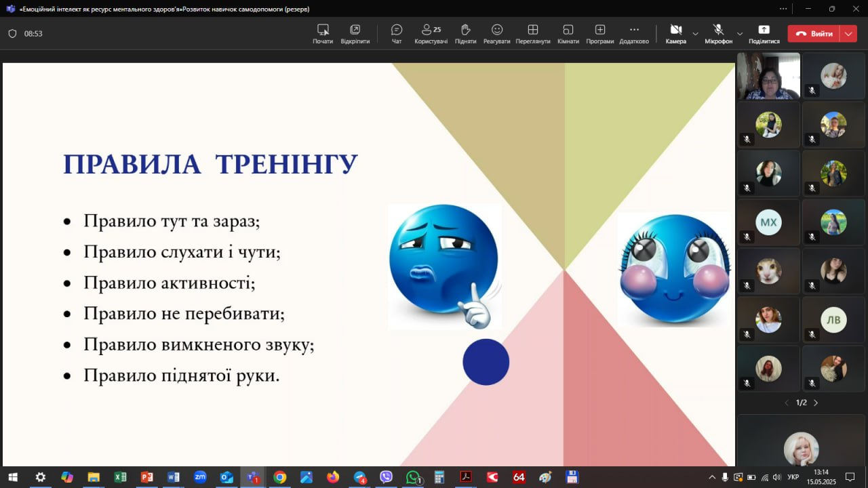Share screen with Поділитися button
Screen dimensions: 868x488
(x=764, y=33)
